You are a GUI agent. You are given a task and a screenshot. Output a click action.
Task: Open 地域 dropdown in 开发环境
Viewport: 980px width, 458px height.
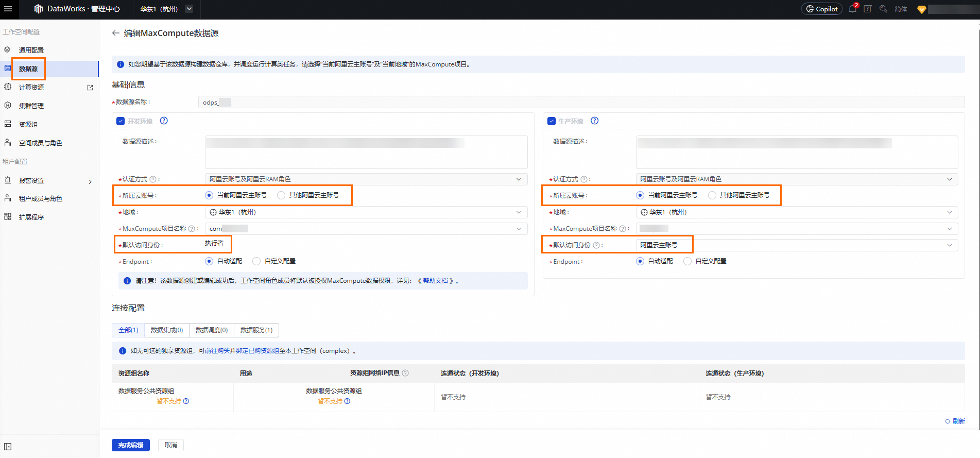point(366,212)
